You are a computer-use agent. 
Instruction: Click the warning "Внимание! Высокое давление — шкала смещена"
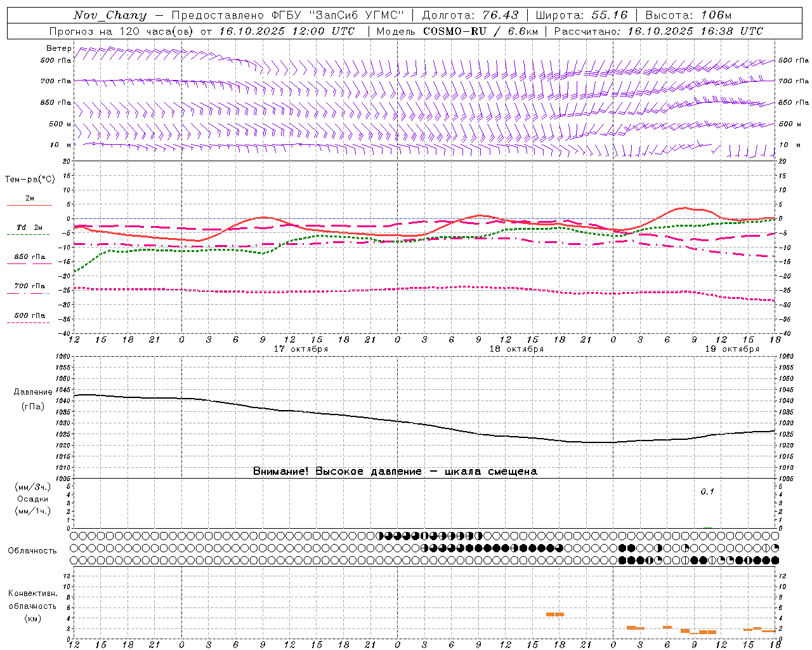[395, 471]
